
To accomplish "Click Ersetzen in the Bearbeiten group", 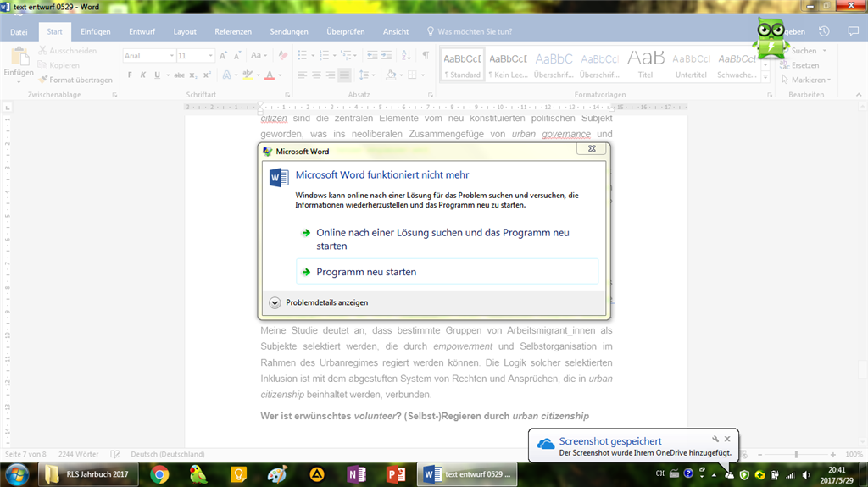I will pyautogui.click(x=798, y=65).
